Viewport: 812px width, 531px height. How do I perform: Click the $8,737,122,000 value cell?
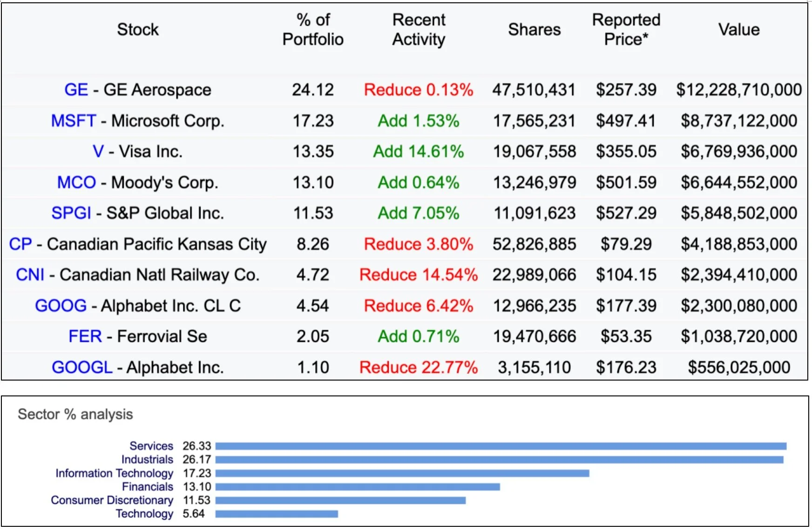[739, 121]
